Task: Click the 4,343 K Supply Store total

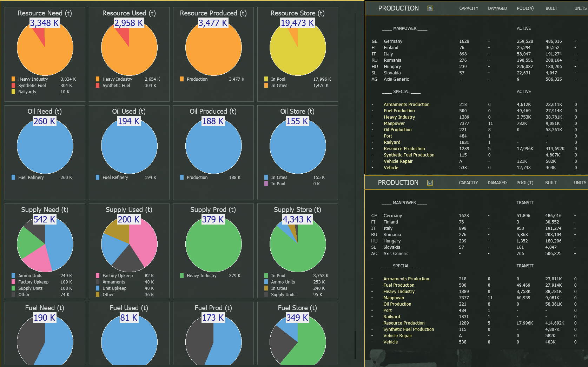Action: pos(297,220)
